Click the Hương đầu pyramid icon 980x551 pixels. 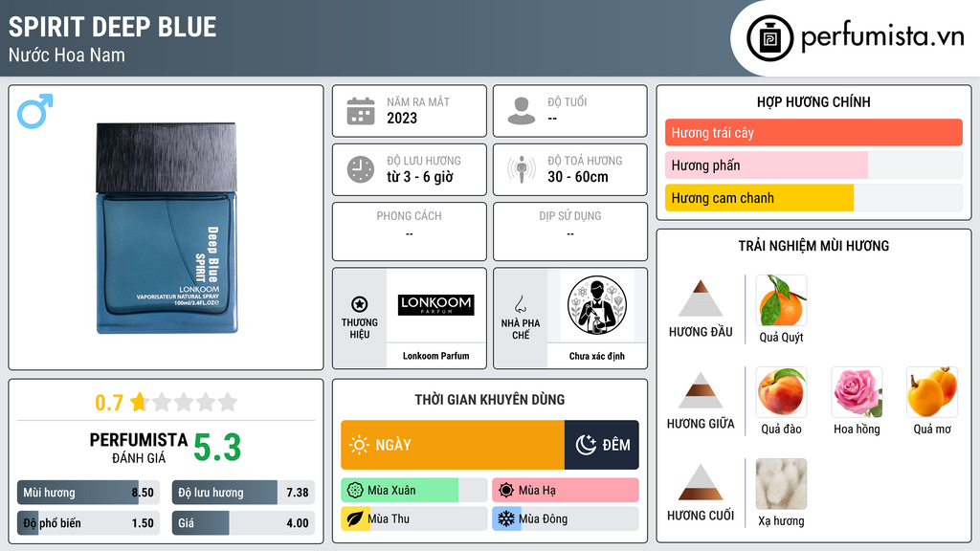(701, 298)
